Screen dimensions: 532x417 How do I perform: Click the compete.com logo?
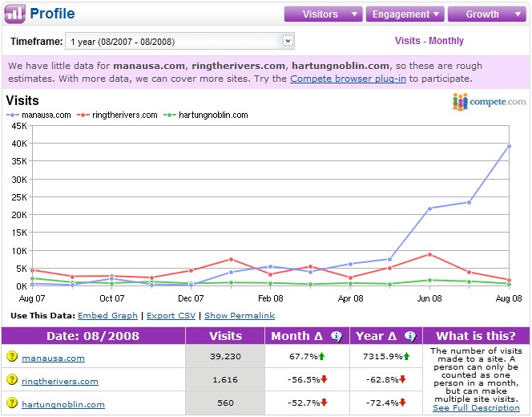[x=489, y=102]
